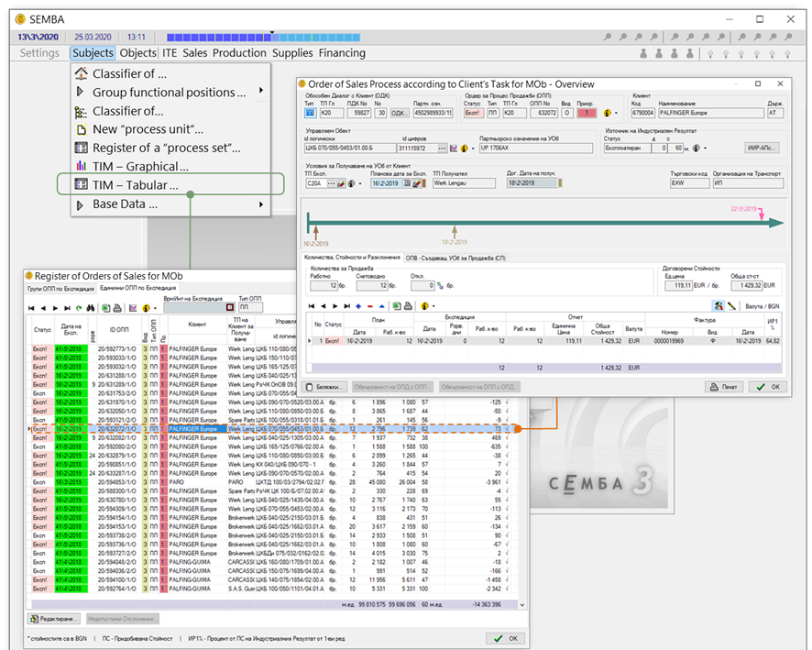Click yellow info icon in Overview grid toolbar
This screenshot has width=812, height=650.
[424, 306]
